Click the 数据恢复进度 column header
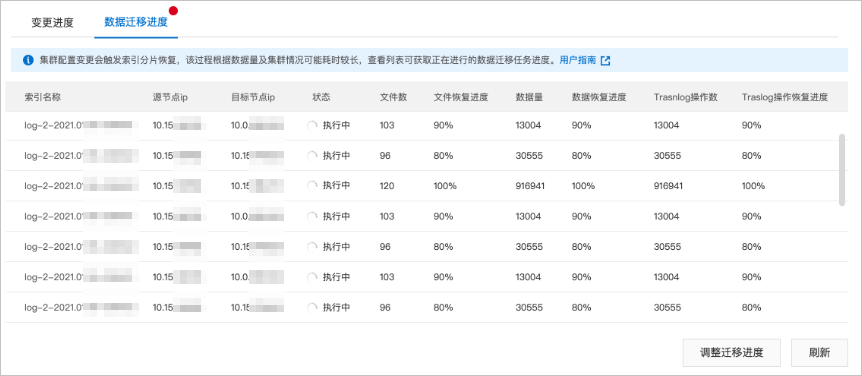862x376 pixels. point(599,97)
